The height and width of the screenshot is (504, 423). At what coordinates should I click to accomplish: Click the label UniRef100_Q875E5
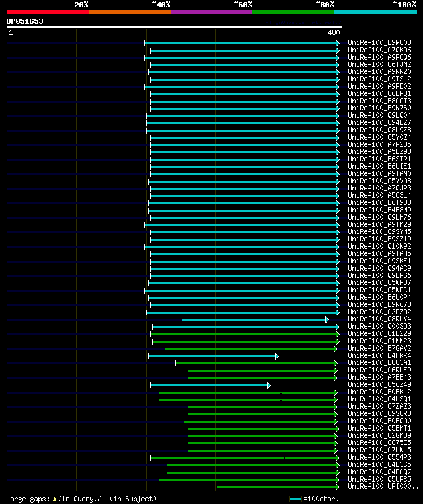(x=379, y=442)
